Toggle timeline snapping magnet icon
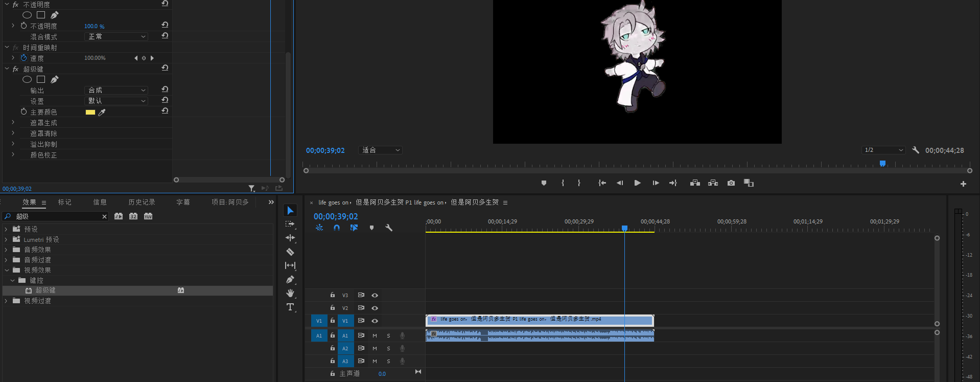 337,228
